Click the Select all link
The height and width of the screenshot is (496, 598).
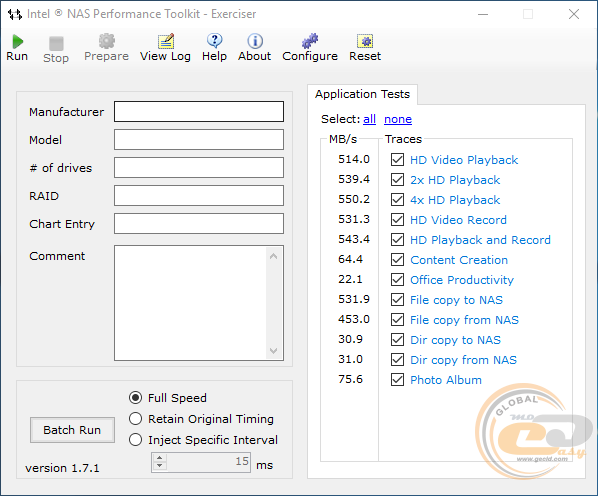click(369, 119)
